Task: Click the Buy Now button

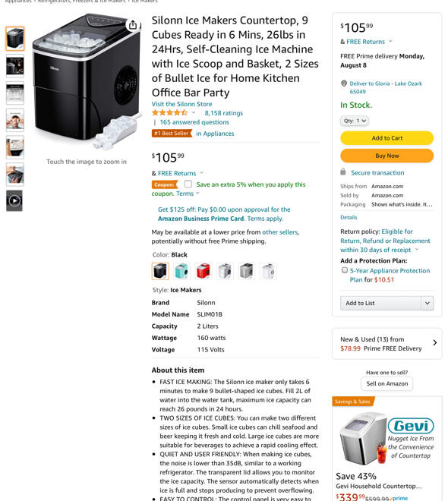Action: (386, 156)
